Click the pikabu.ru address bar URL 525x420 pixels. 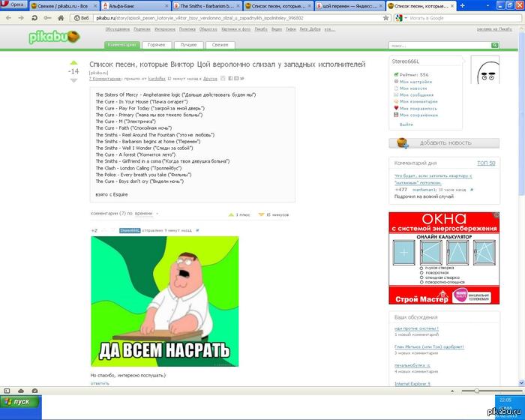[199, 18]
